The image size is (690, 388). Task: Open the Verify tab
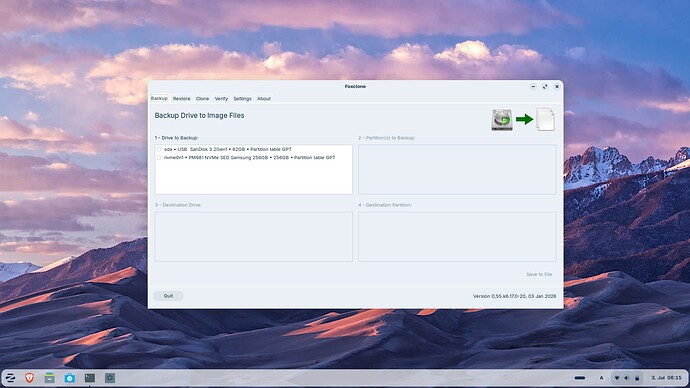(x=221, y=99)
